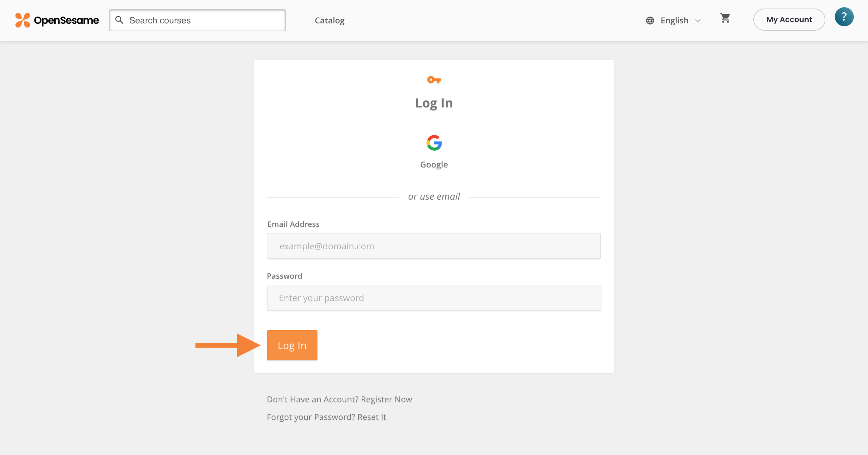Open the Register Now link
This screenshot has height=455, width=868.
386,399
